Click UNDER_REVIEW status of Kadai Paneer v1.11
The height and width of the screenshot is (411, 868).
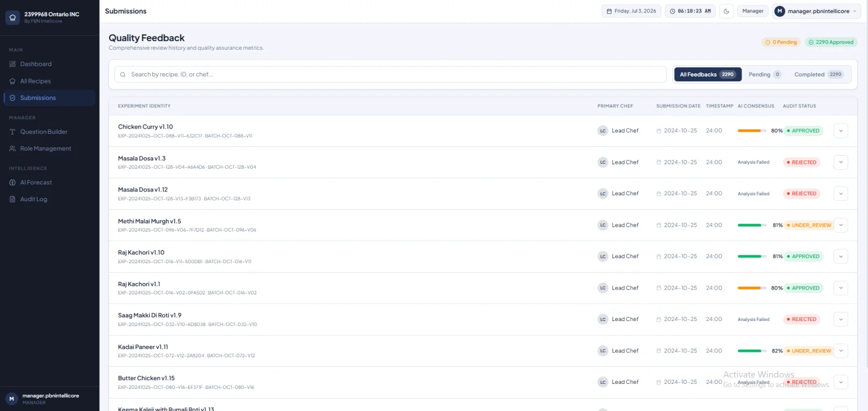tap(809, 351)
